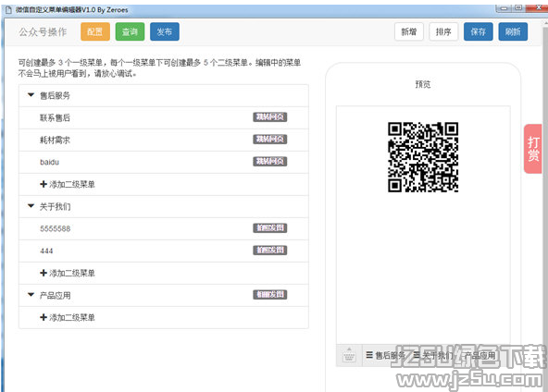The height and width of the screenshot is (392, 548).
Task: Click the type badge on 耗材需求 row
Action: tap(269, 140)
